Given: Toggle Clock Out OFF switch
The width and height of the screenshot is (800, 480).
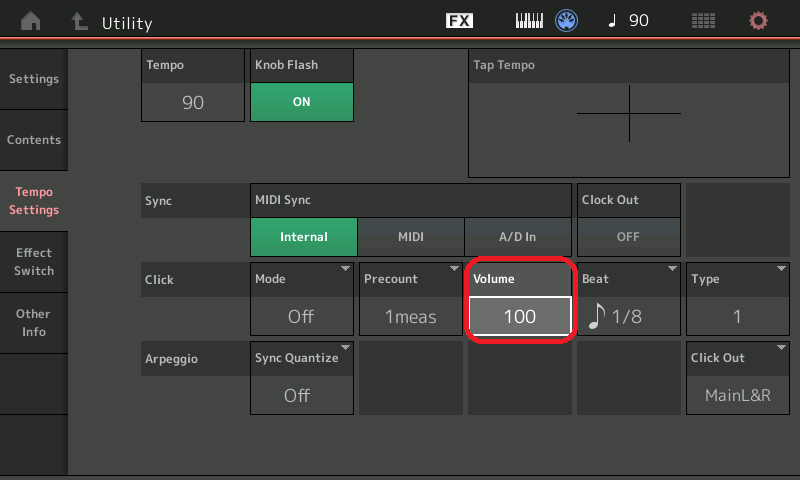Looking at the screenshot, I should pyautogui.click(x=628, y=237).
